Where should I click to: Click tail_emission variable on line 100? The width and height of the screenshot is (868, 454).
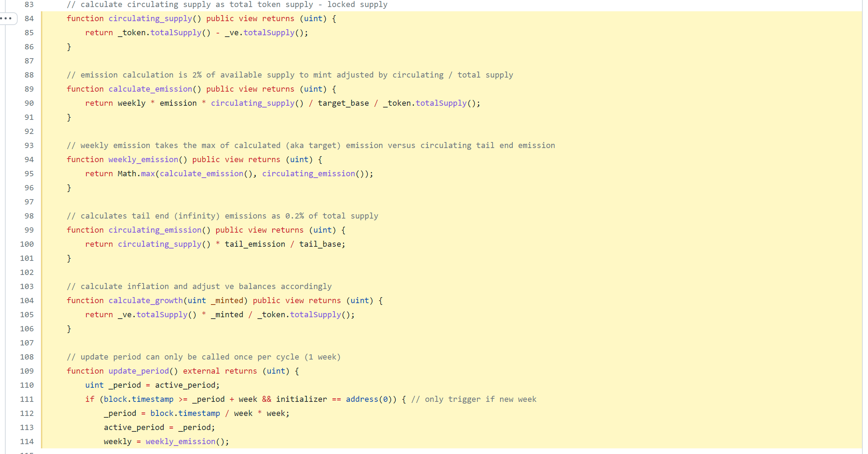click(x=255, y=244)
